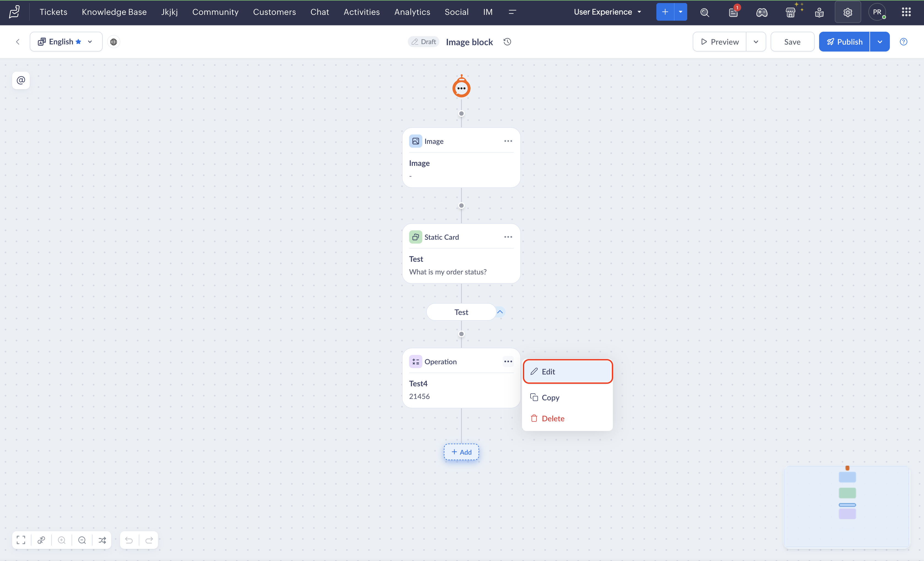924x561 pixels.
Task: Click the redo arrow icon
Action: point(149,540)
